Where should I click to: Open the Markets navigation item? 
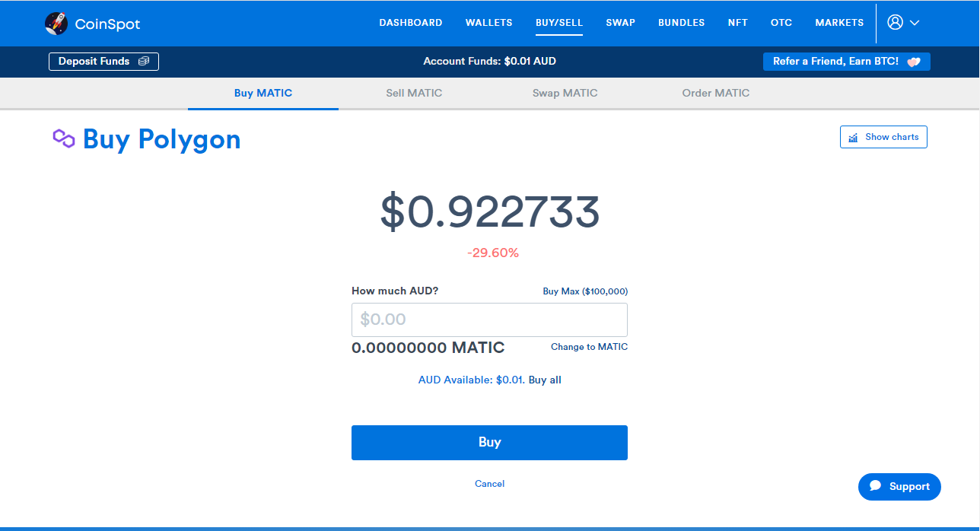(839, 23)
